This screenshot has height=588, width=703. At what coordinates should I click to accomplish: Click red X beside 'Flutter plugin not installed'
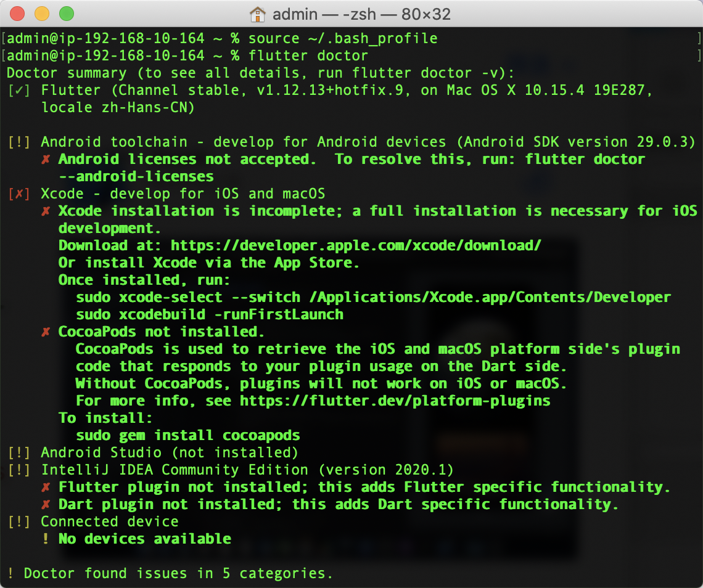tap(46, 487)
